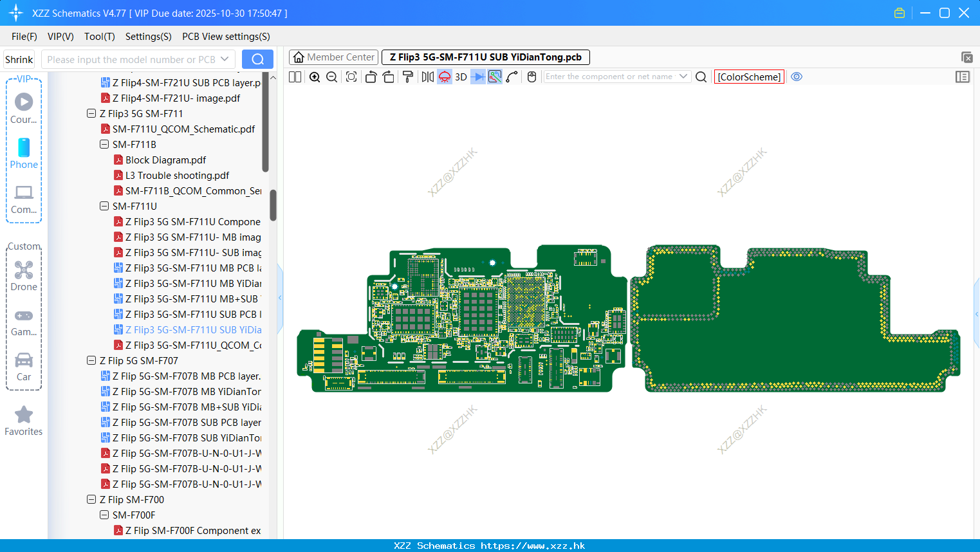
Task: Switch to 3D view
Action: click(x=461, y=77)
